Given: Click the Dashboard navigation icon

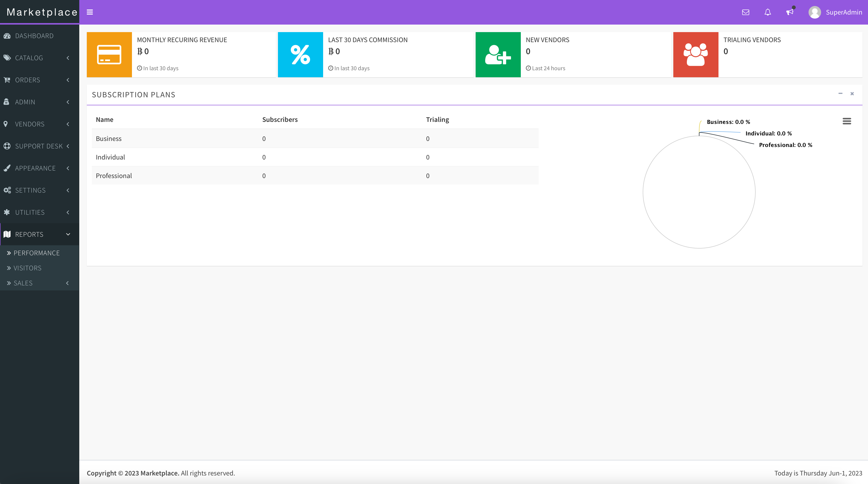Looking at the screenshot, I should click(x=8, y=36).
